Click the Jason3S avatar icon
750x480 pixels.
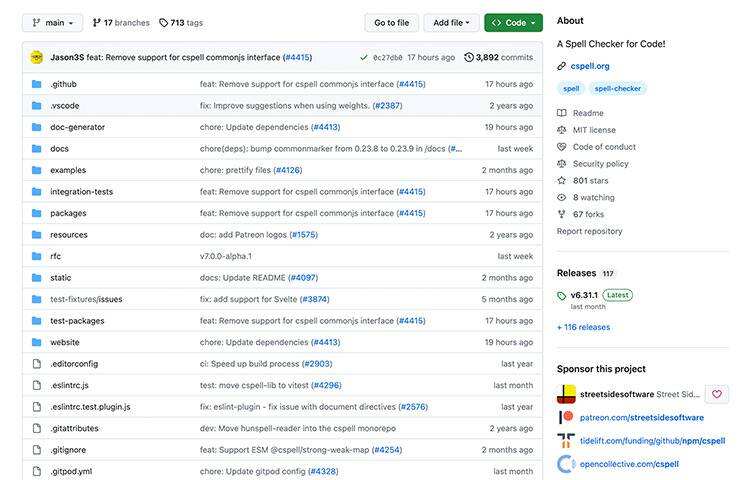point(37,57)
